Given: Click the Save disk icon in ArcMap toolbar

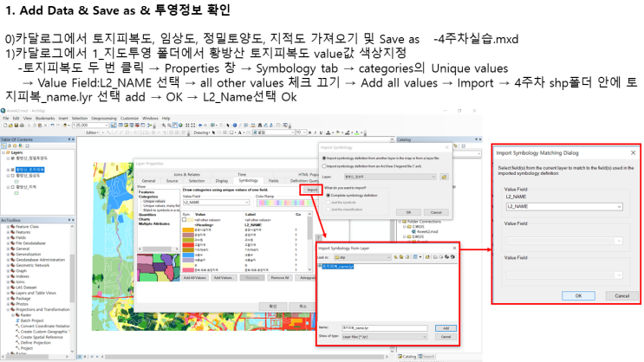Looking at the screenshot, I should tap(16, 126).
